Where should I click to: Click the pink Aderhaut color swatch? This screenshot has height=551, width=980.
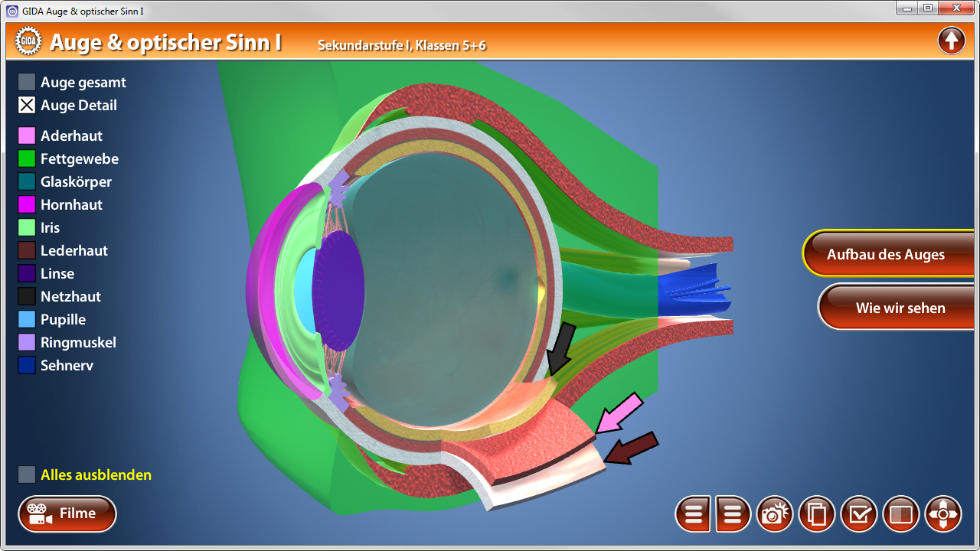point(27,136)
